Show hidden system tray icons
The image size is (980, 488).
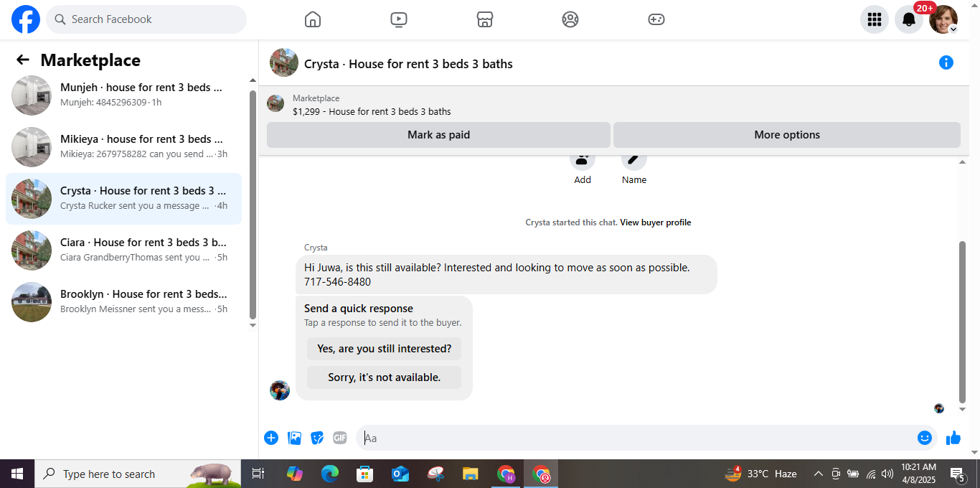pyautogui.click(x=818, y=474)
